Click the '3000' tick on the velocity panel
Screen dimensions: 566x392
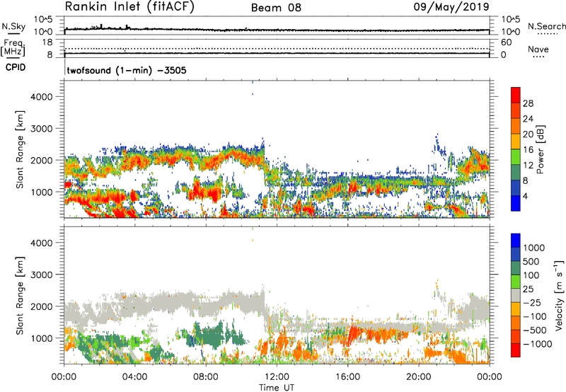point(42,275)
